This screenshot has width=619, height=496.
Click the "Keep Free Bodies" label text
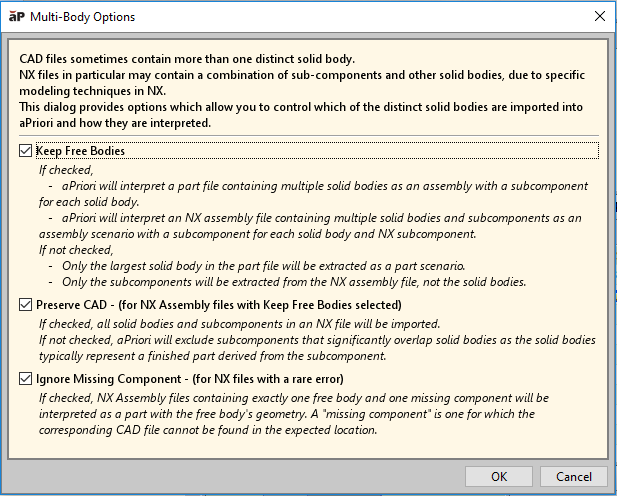pyautogui.click(x=80, y=151)
